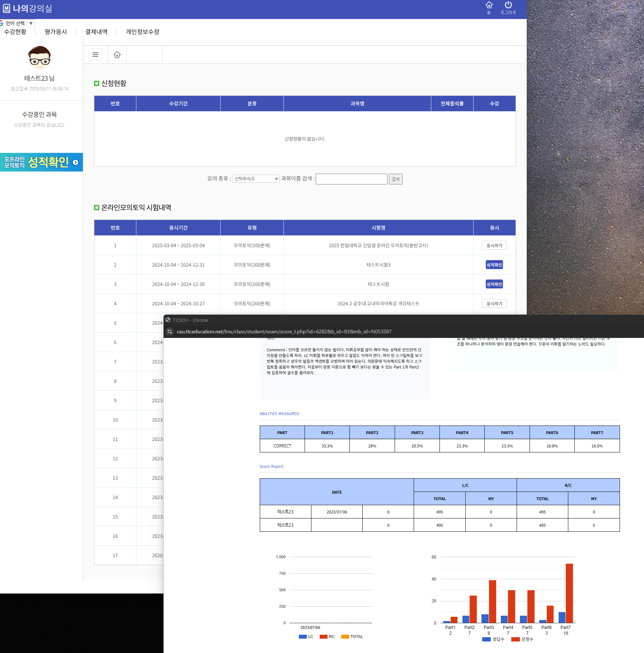Open the hamburger menu icon
This screenshot has height=653, width=644.
[95, 55]
